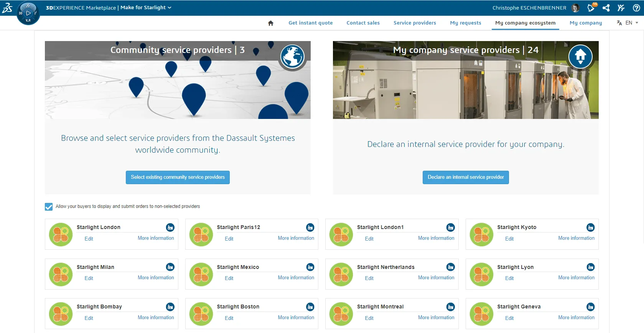This screenshot has height=333, width=644.
Task: Click factory icon on Starlight Kyoto card
Action: click(591, 227)
